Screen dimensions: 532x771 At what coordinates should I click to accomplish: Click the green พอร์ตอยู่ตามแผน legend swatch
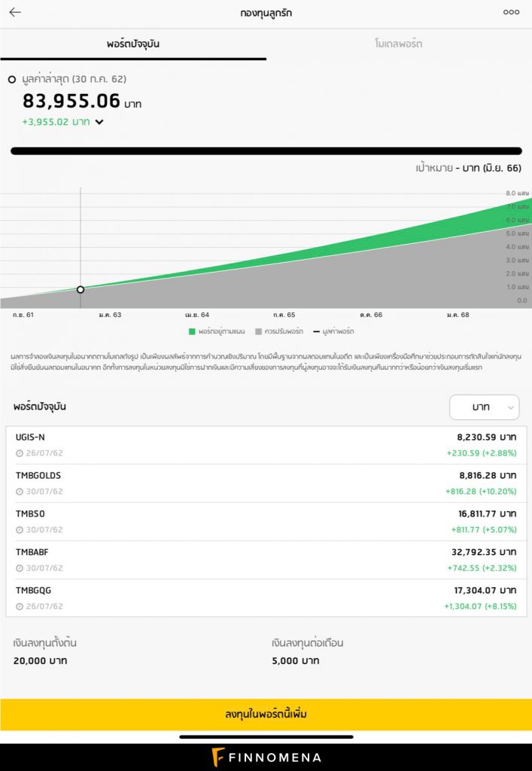pyautogui.click(x=192, y=331)
